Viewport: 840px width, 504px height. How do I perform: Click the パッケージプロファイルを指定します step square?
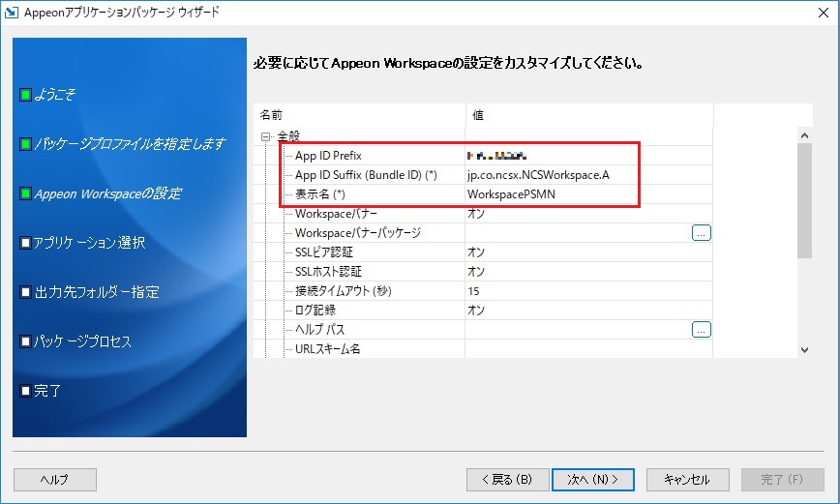(25, 144)
